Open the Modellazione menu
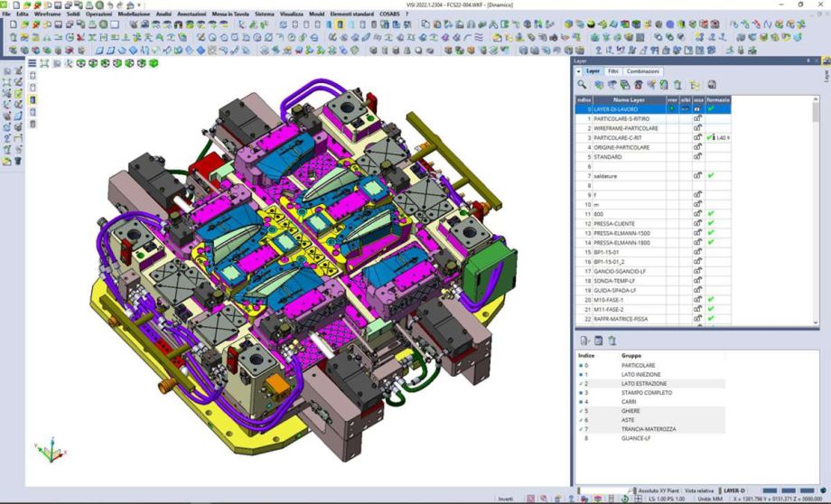Image resolution: width=831 pixels, height=504 pixels. point(134,14)
